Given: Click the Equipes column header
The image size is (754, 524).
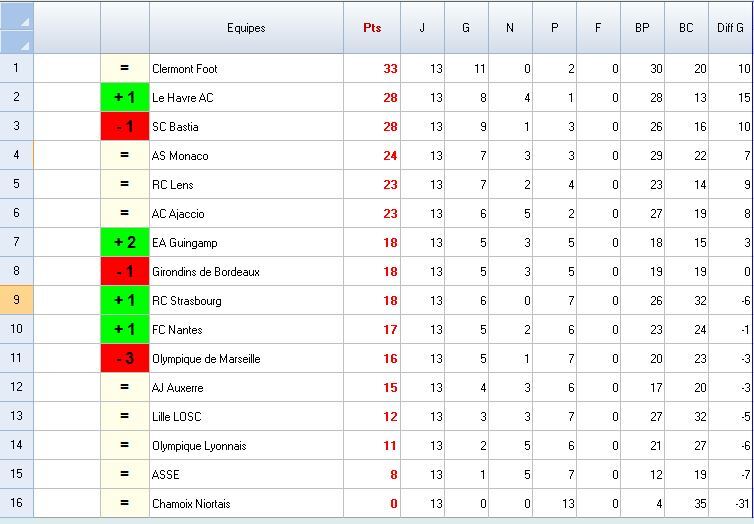Looking at the screenshot, I should click(246, 28).
